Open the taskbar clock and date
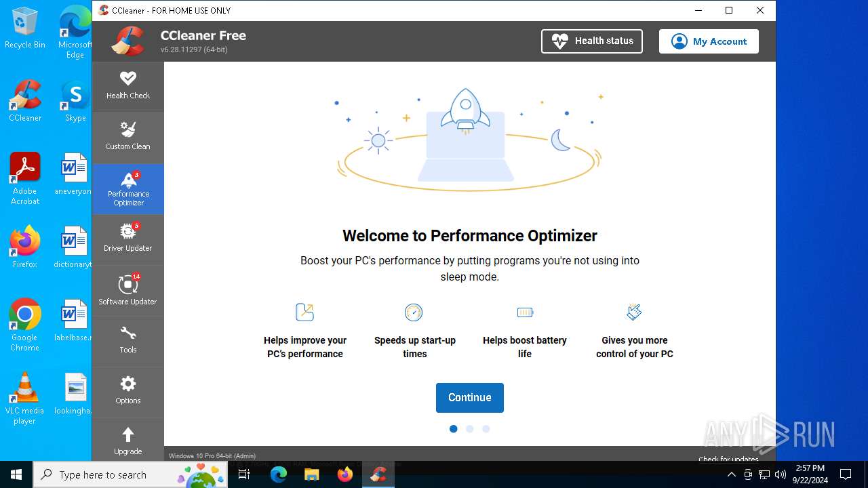This screenshot has width=868, height=488. (810, 474)
